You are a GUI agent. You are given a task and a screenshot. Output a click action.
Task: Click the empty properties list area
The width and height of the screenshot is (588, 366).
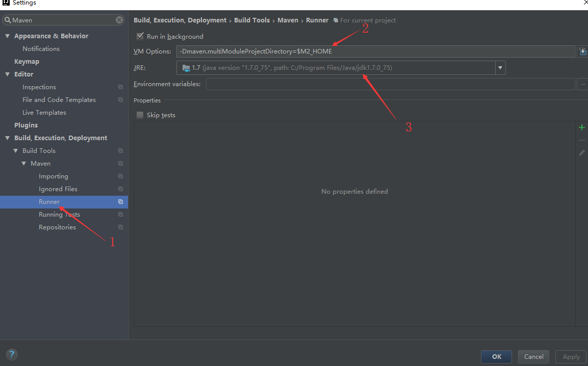(354, 223)
